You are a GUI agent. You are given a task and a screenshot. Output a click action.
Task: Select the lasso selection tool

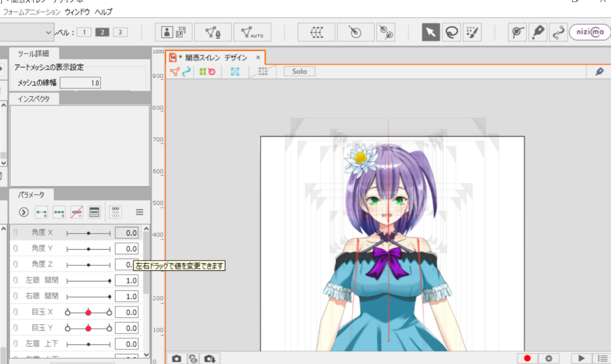click(451, 32)
